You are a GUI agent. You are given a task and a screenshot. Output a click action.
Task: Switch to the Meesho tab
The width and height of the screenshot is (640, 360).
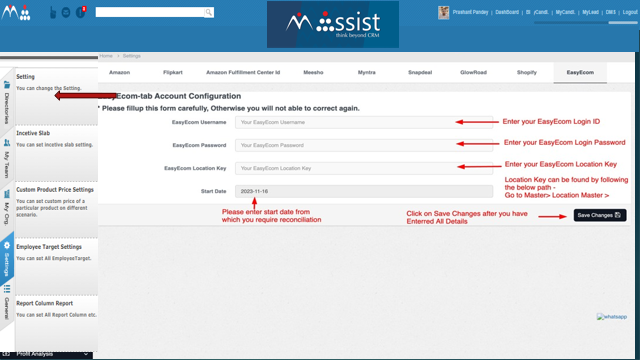(313, 72)
